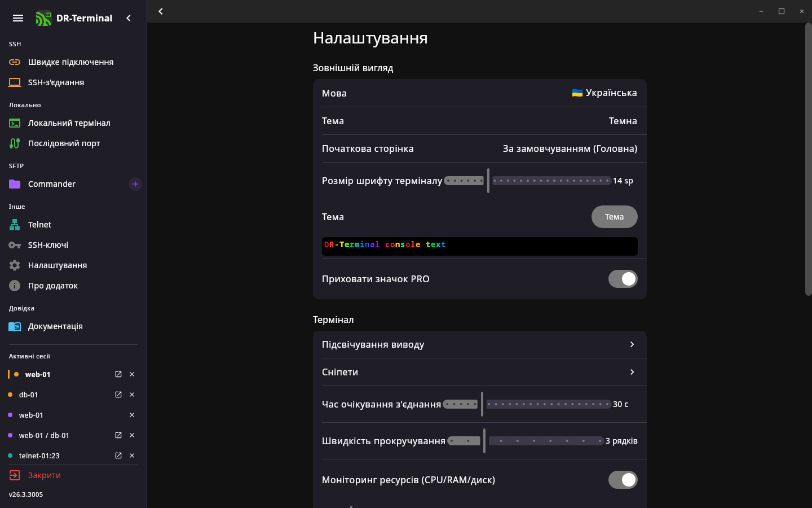This screenshot has height=508, width=812.
Task: Open Швидке підключення quick connect
Action: (x=73, y=62)
